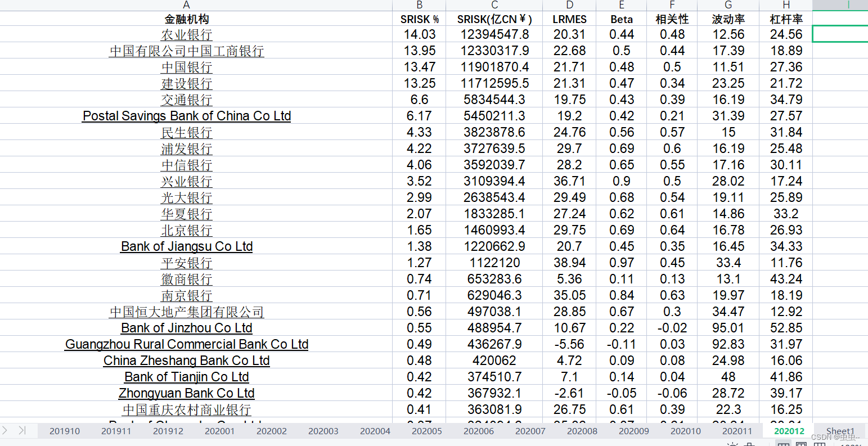The height and width of the screenshot is (446, 868).
Task: Go to next sheet tab arrow
Action: click(x=5, y=430)
